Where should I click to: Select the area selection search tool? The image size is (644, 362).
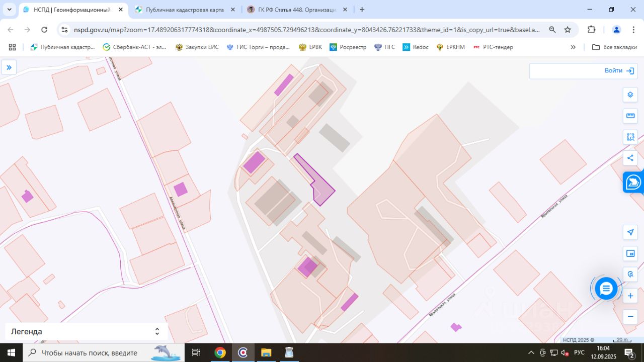[x=630, y=137]
